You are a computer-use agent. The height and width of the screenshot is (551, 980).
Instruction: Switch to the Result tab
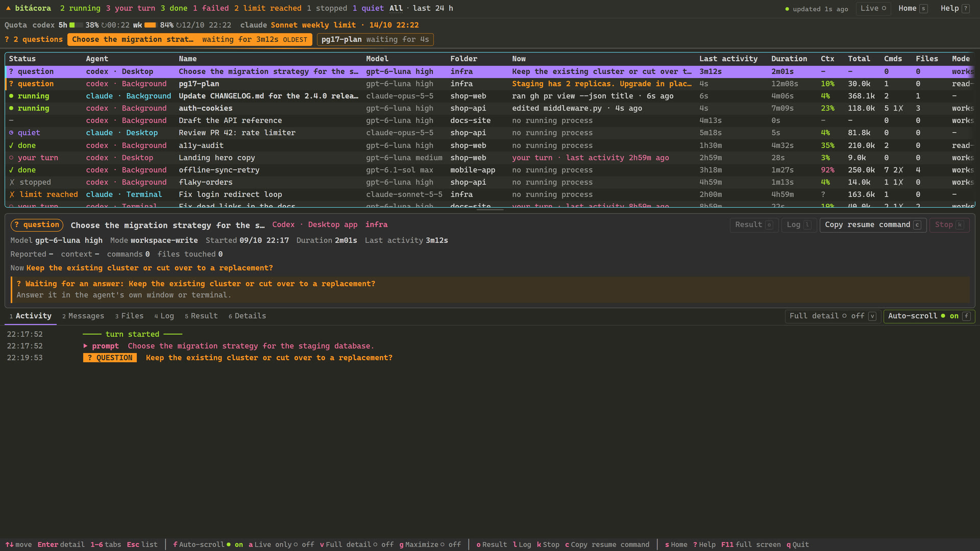(201, 316)
